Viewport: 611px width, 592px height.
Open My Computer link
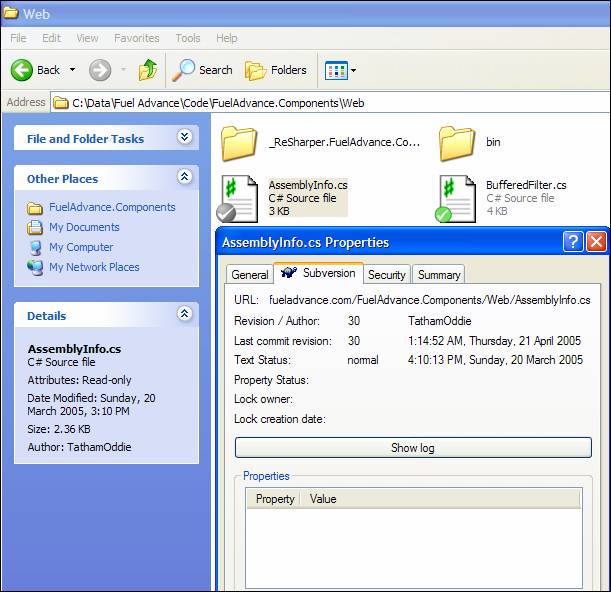(81, 247)
